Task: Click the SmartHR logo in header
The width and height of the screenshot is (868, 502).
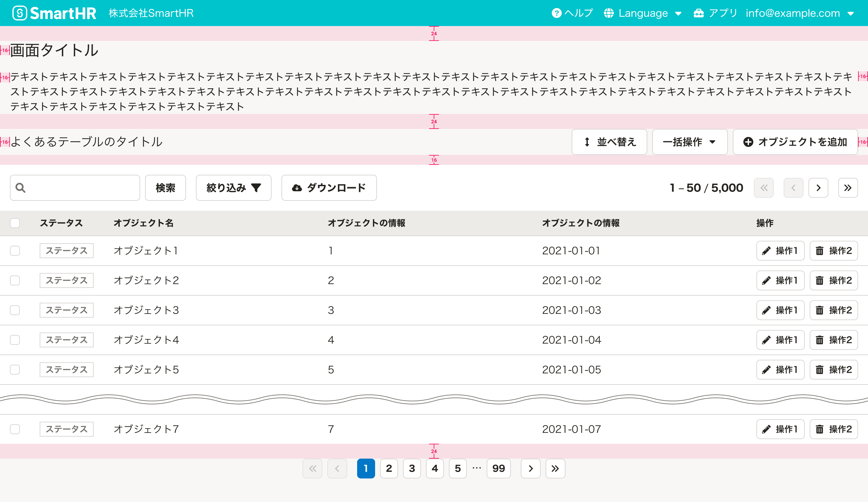Action: click(x=55, y=13)
